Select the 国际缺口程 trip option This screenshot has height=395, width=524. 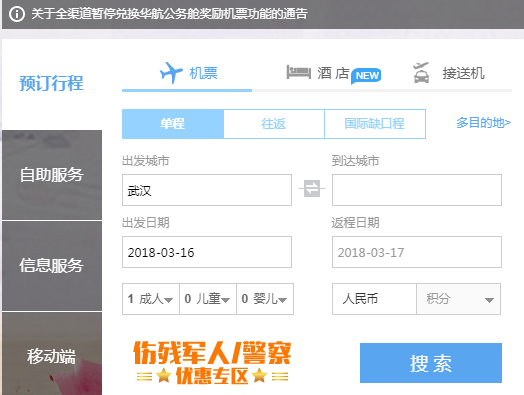click(x=375, y=124)
